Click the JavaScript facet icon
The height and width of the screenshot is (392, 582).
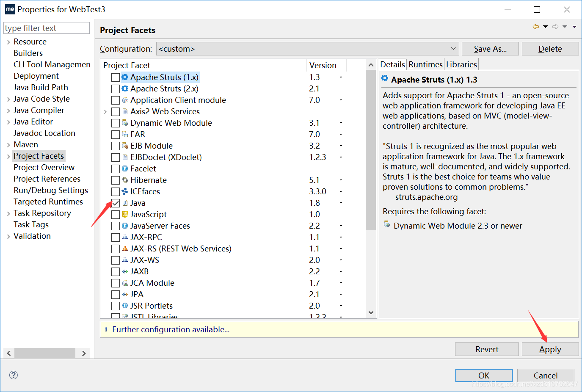click(x=125, y=214)
